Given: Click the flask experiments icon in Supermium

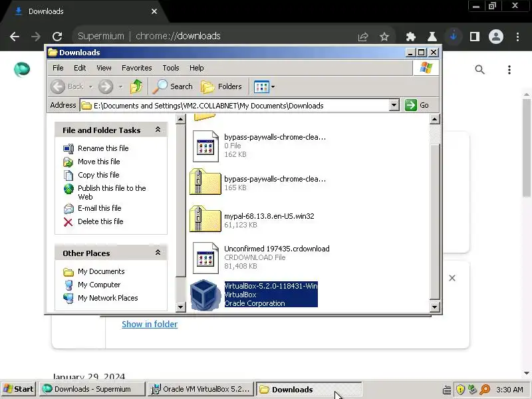Looking at the screenshot, I should pos(432,37).
